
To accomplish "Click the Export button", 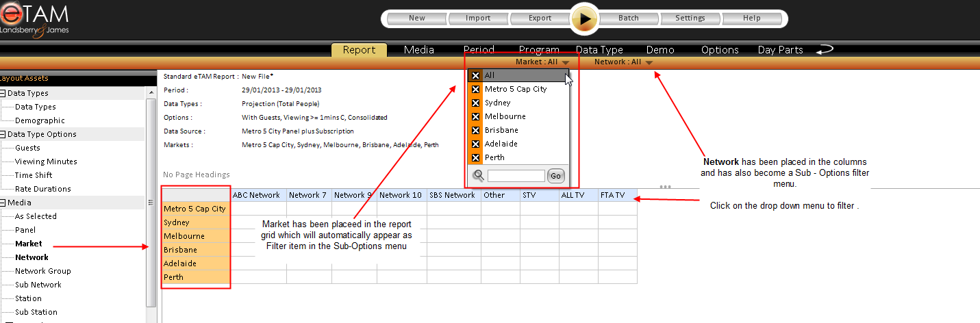I will point(540,18).
